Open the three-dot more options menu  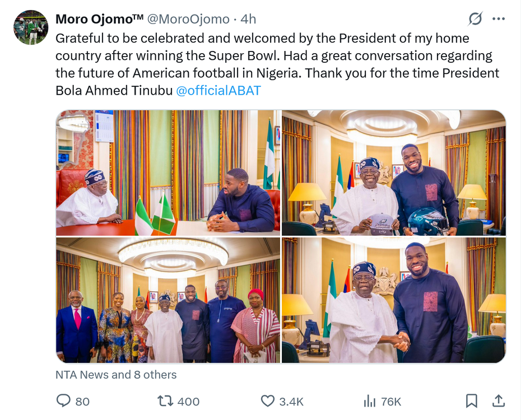click(498, 19)
